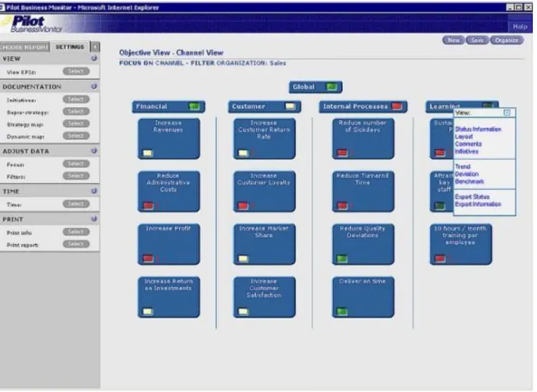Click the Internal Processes red status flag
The image size is (537, 392).
(397, 106)
